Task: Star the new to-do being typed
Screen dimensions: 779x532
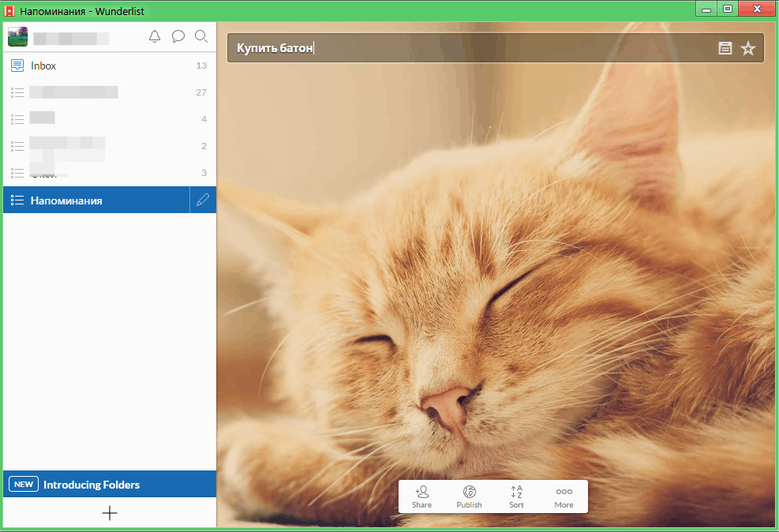Action: click(x=748, y=48)
